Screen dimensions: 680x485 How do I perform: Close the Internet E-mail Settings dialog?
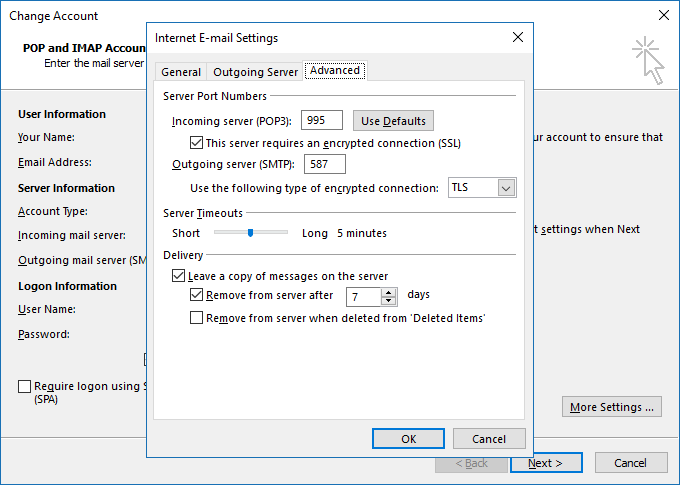(518, 37)
